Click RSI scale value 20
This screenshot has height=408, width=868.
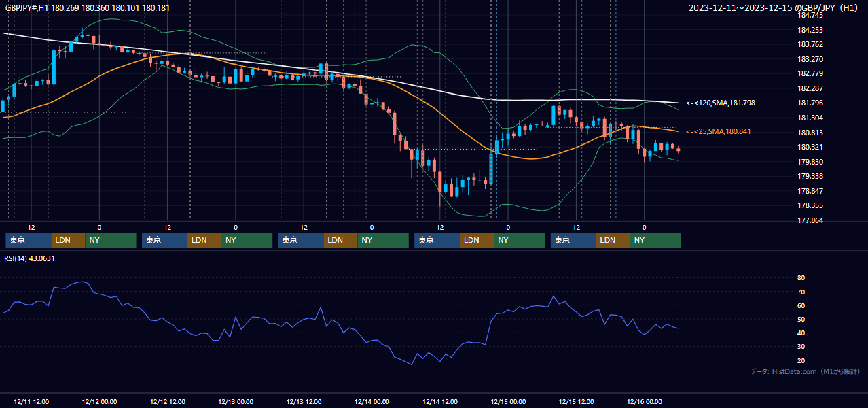pyautogui.click(x=801, y=360)
